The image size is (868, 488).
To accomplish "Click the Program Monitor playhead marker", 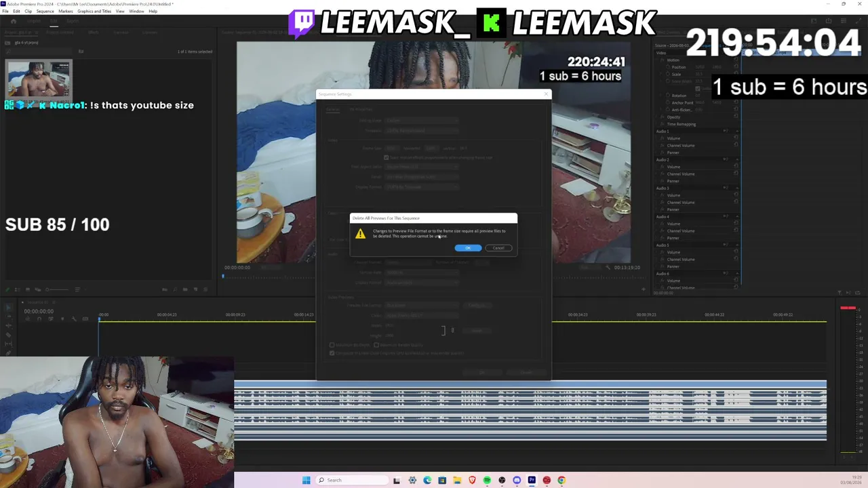I will (223, 276).
